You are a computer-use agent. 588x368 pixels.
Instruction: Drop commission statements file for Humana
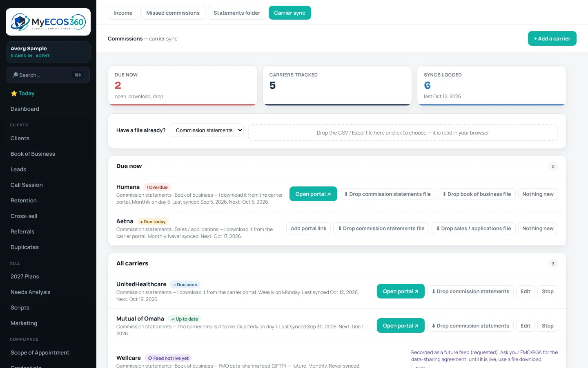[388, 194]
